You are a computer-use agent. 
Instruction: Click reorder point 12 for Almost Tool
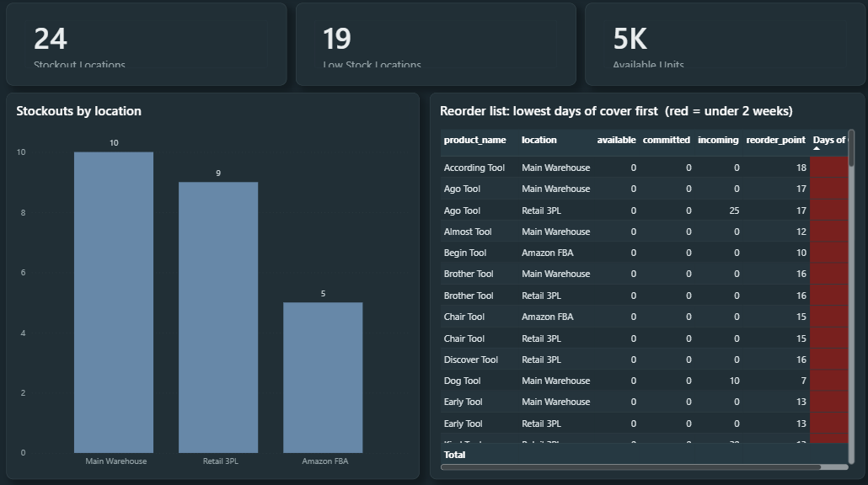tap(801, 232)
